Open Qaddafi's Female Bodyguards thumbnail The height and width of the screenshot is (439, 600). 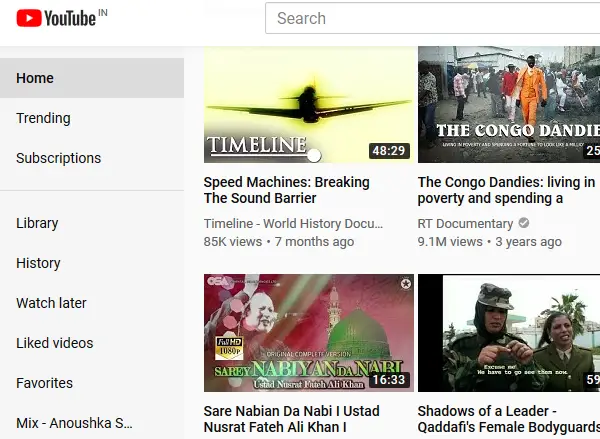tap(509, 333)
